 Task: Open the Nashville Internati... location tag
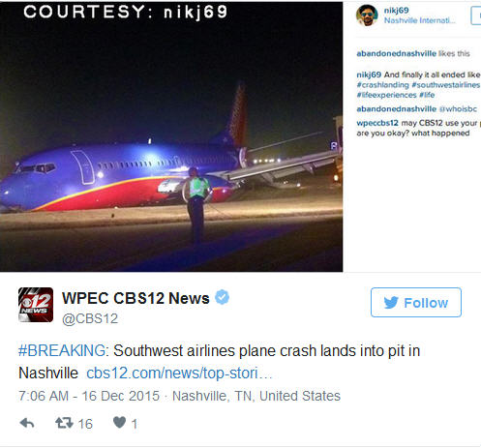point(420,20)
